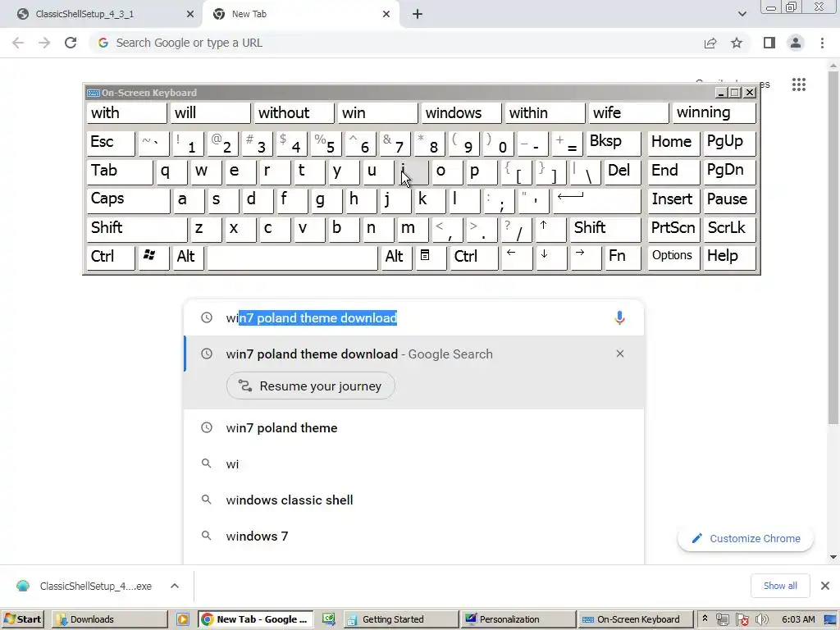Open the Chrome side panel icon

(x=769, y=43)
